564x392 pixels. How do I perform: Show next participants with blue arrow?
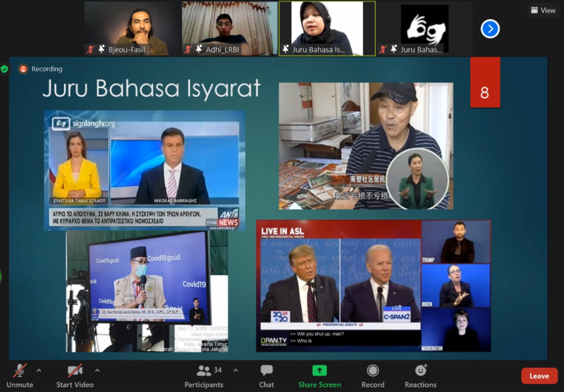coord(490,29)
